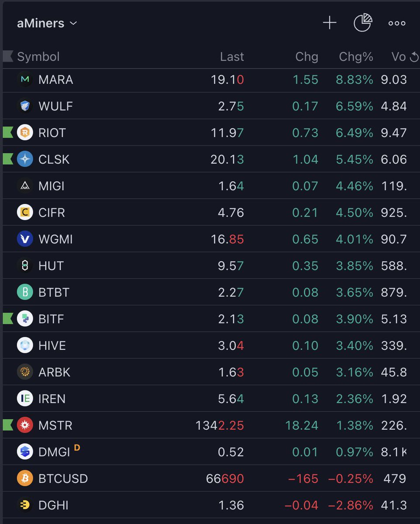Click BTCUSD last price 66690

(x=225, y=479)
